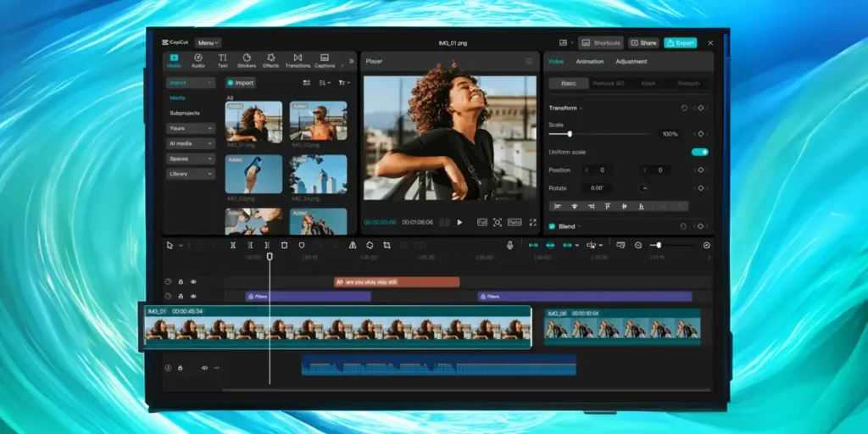Click the Rotate icon in timeline toolbar
The width and height of the screenshot is (868, 434).
tap(370, 245)
